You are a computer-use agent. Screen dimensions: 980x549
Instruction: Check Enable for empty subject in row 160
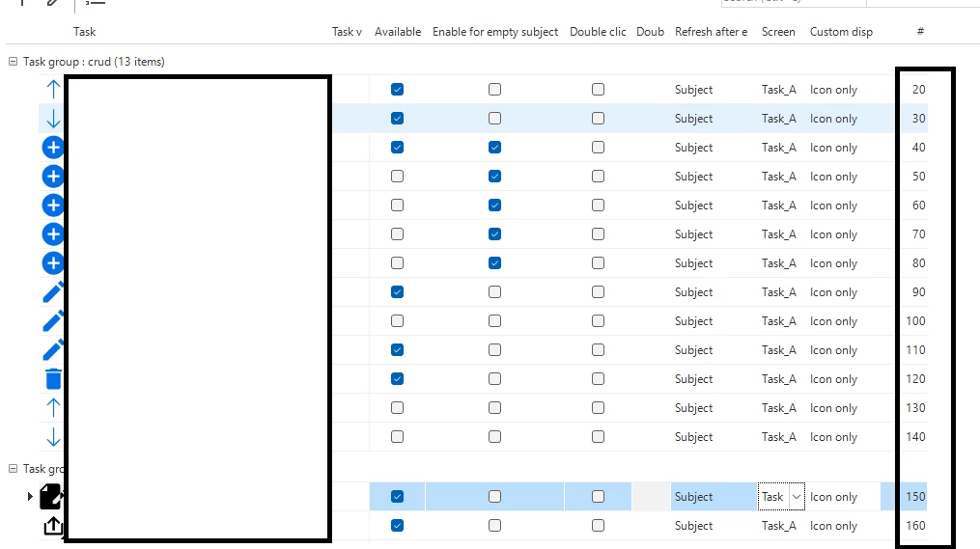point(494,525)
